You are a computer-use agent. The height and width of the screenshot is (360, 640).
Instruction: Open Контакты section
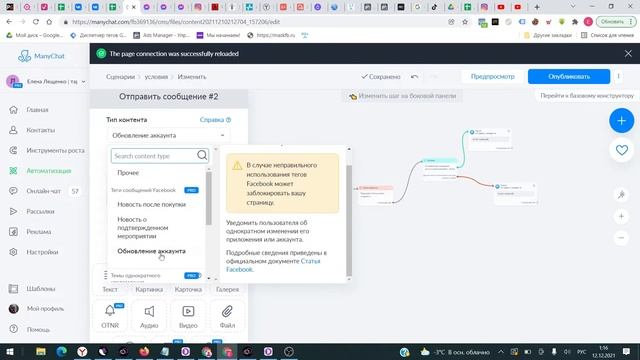40,130
